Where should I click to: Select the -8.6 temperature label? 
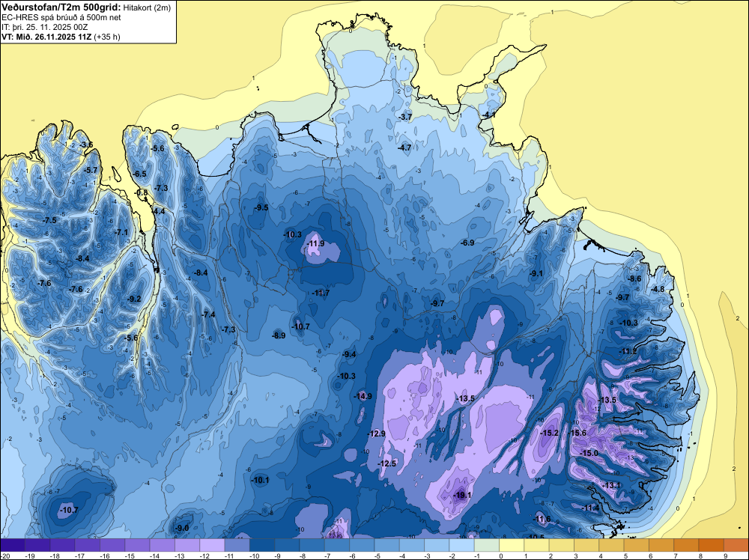[x=634, y=279]
